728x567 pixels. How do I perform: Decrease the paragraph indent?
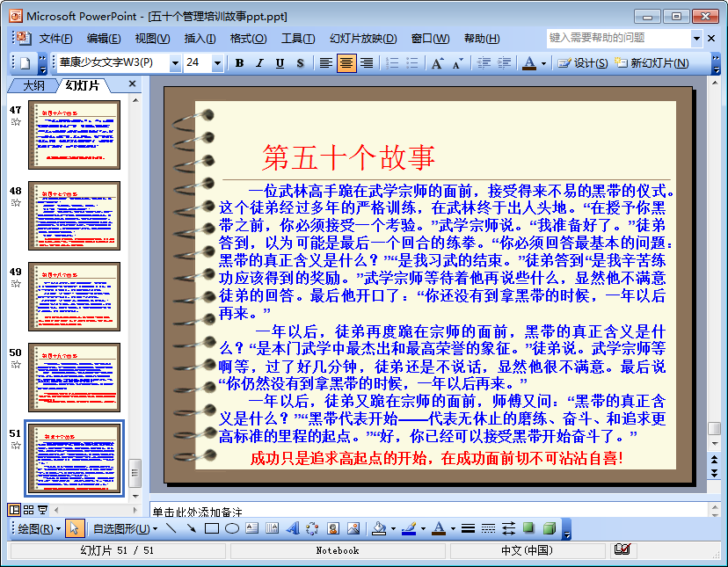[x=484, y=63]
